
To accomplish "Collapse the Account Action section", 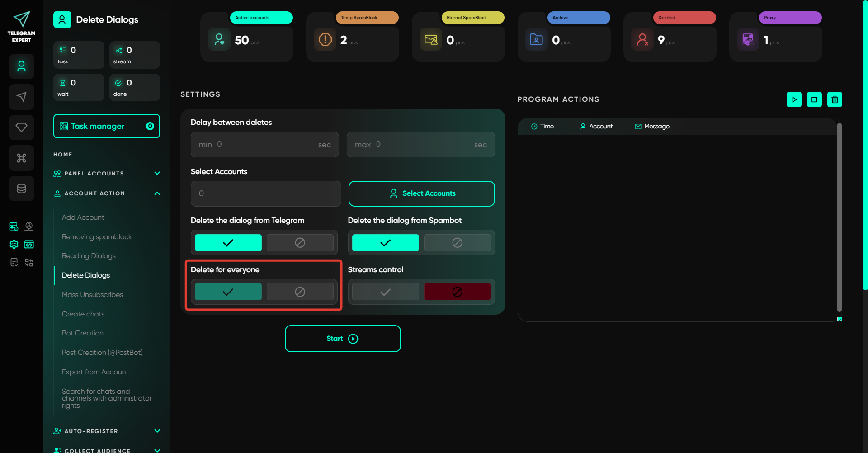I will 157,193.
